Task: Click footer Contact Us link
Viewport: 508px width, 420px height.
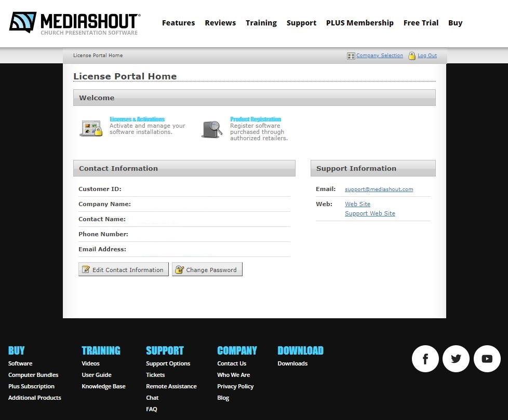Action: pyautogui.click(x=232, y=363)
